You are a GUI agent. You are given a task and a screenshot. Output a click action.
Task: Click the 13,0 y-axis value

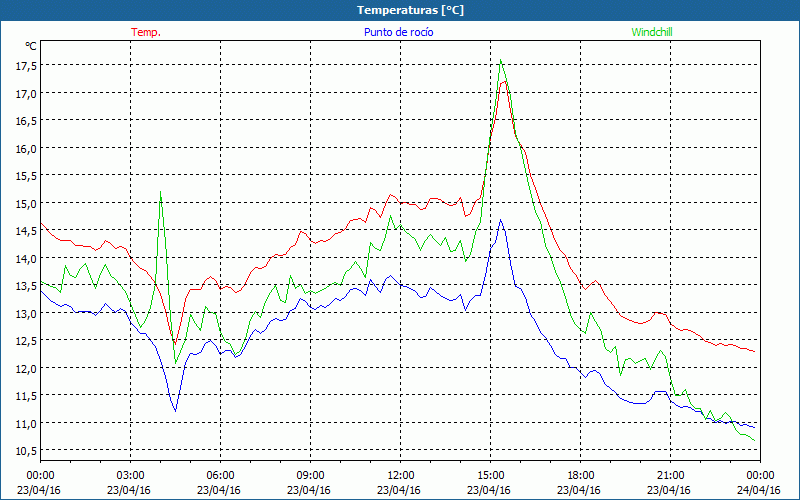point(27,313)
